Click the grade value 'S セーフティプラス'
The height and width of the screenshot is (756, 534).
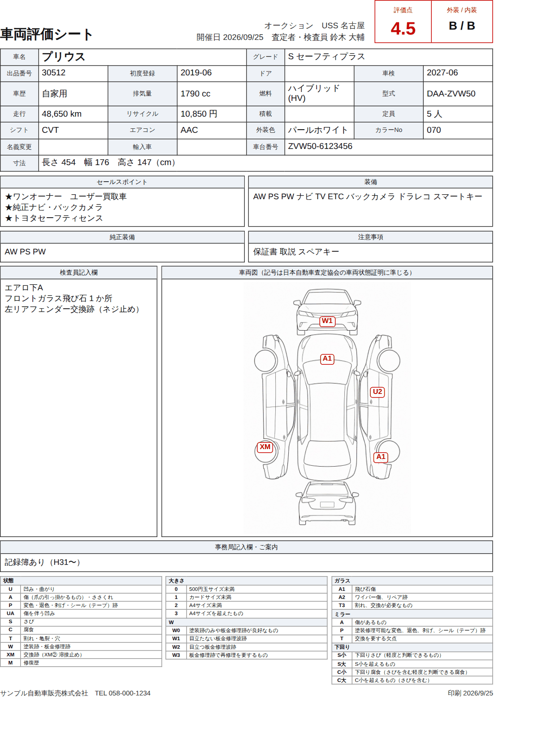tap(326, 57)
